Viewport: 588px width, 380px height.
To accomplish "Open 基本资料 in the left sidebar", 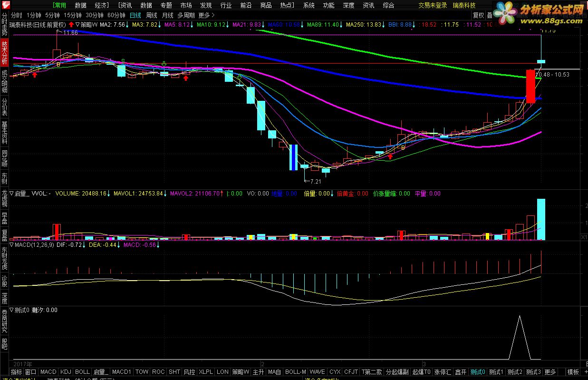I will click(x=5, y=133).
